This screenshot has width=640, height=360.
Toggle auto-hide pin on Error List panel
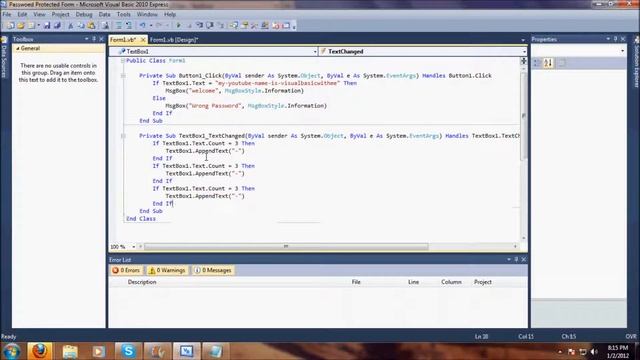(x=516, y=259)
